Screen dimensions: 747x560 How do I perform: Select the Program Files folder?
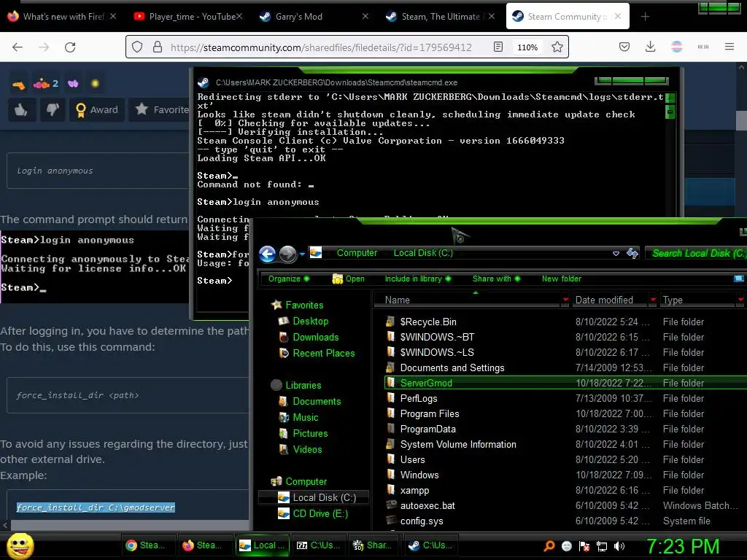coord(429,414)
